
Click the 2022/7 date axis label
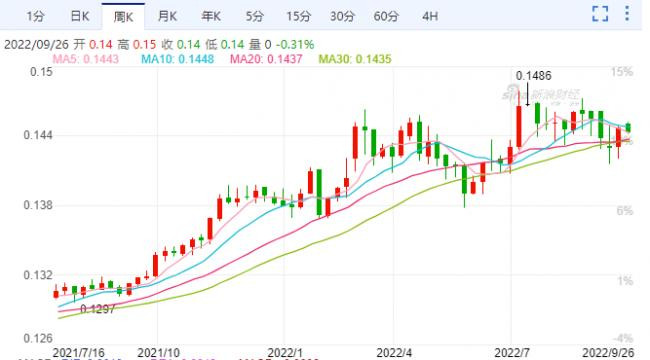tap(512, 353)
